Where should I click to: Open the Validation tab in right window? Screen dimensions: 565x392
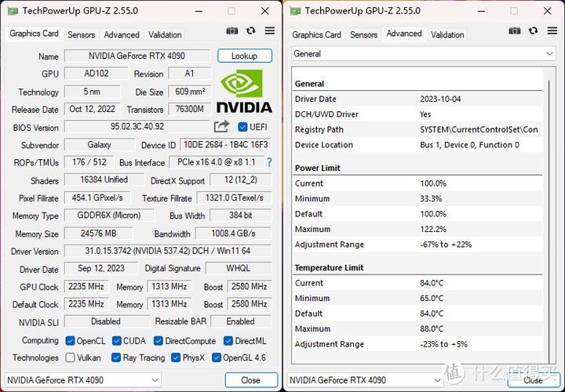point(447,34)
